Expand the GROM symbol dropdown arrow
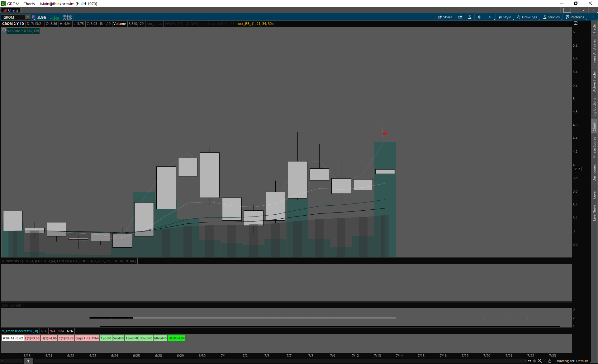The image size is (598, 364). (x=28, y=17)
